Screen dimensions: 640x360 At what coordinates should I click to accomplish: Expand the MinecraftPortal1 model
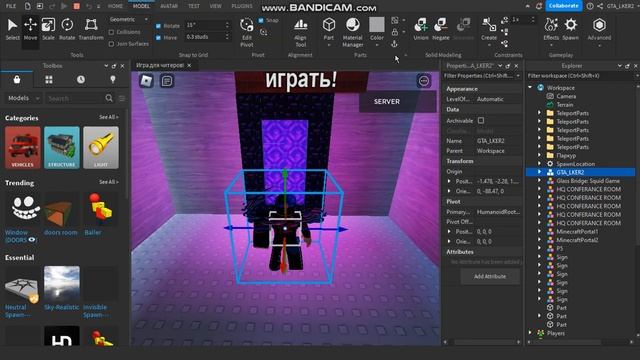(539, 231)
